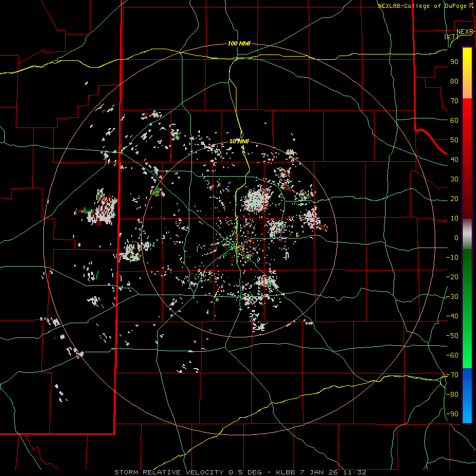Image resolution: width=476 pixels, height=476 pixels.
Task: Click the "50 NMI" range ring label
Action: click(239, 141)
